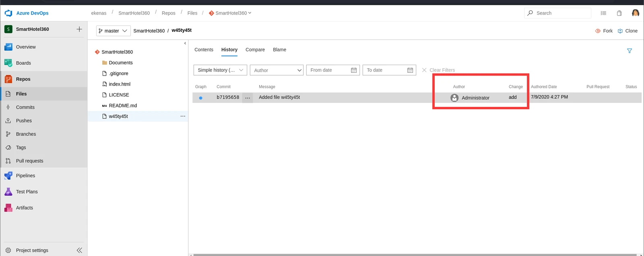
Task: Click the filter funnel icon
Action: (630, 51)
